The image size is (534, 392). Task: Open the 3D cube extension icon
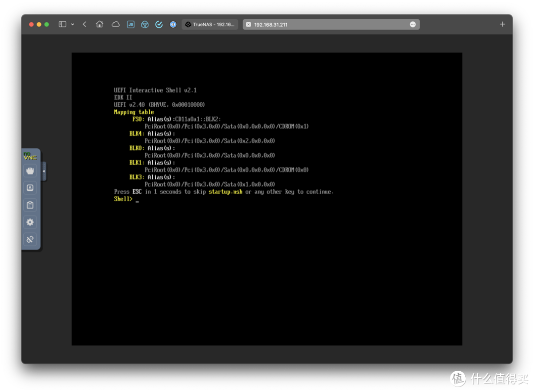coord(145,24)
